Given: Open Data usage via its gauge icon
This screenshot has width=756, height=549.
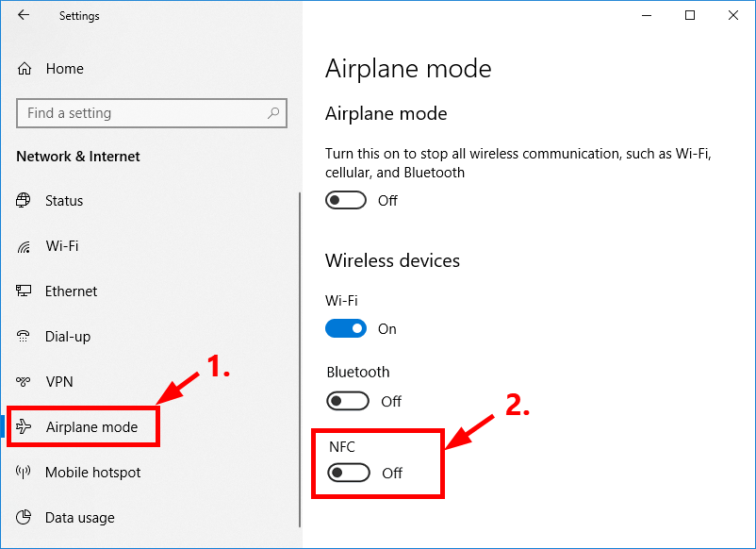Looking at the screenshot, I should (x=25, y=517).
